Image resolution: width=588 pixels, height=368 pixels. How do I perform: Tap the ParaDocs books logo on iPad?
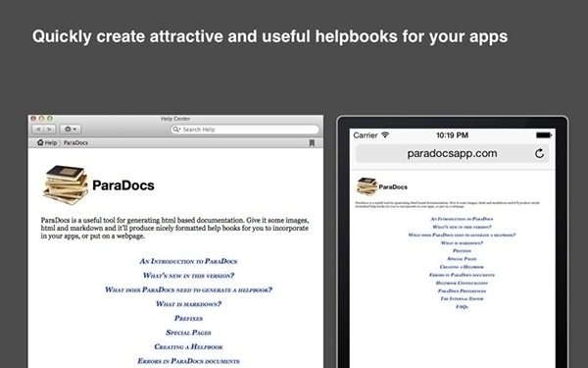[x=367, y=186]
